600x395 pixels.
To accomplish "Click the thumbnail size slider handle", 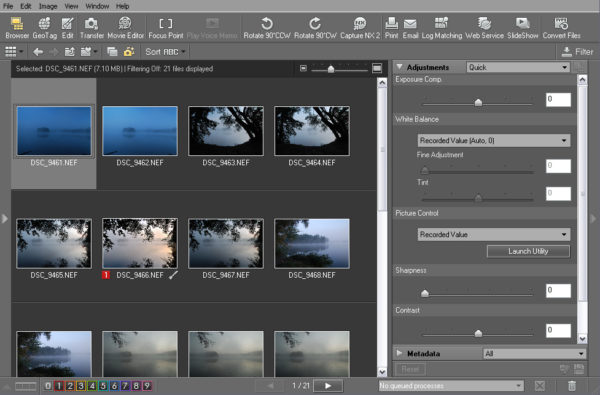I will 331,69.
